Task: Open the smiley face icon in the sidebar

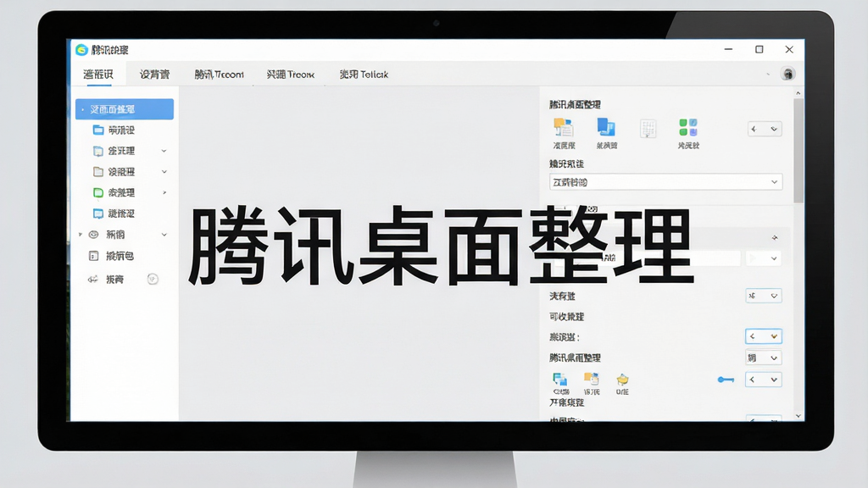Action: pos(93,235)
